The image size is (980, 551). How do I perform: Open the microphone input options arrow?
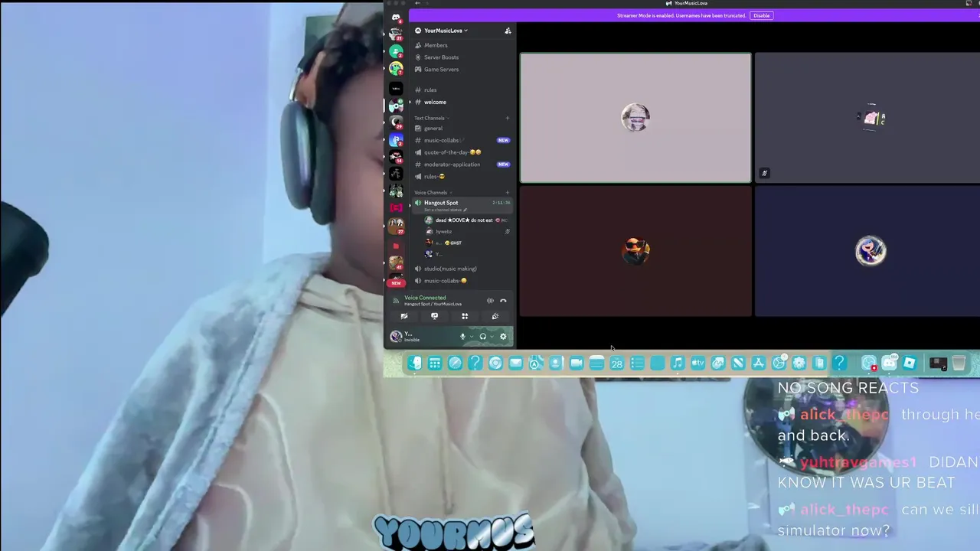(472, 337)
